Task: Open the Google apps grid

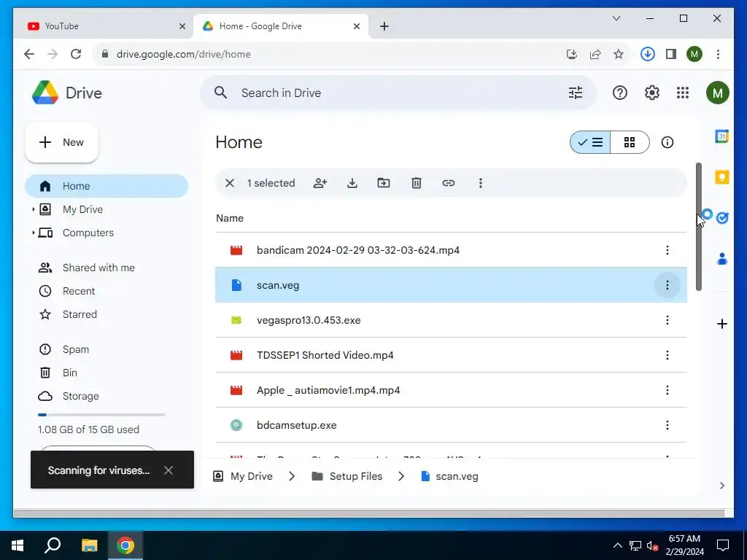Action: (x=683, y=93)
